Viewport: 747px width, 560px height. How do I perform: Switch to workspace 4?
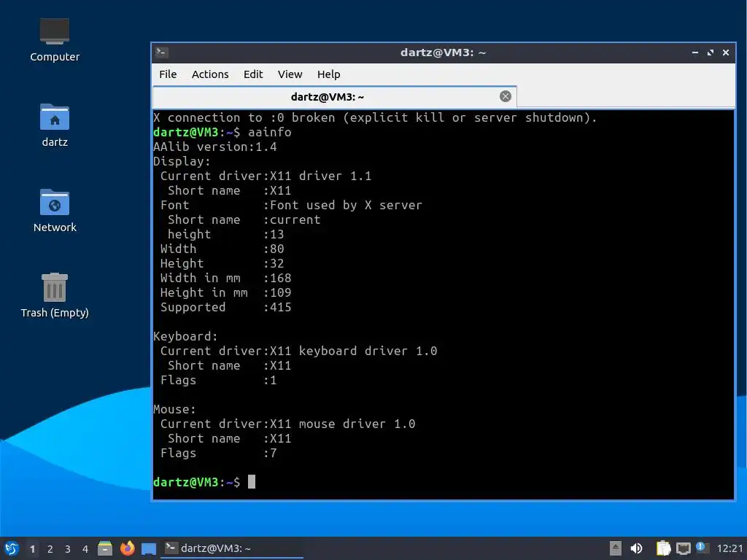(x=85, y=549)
